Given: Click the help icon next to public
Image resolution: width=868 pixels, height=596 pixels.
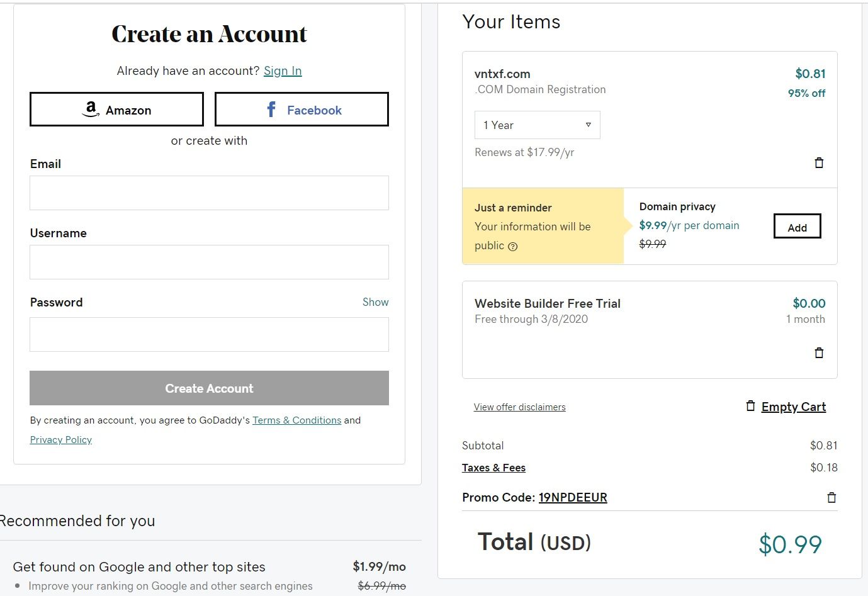Looking at the screenshot, I should (x=513, y=247).
